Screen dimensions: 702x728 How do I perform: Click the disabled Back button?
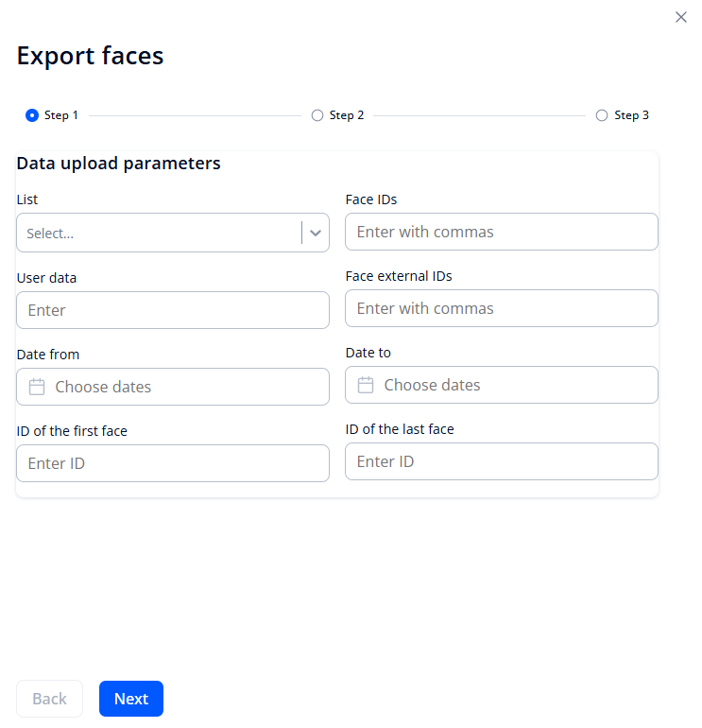pyautogui.click(x=49, y=699)
